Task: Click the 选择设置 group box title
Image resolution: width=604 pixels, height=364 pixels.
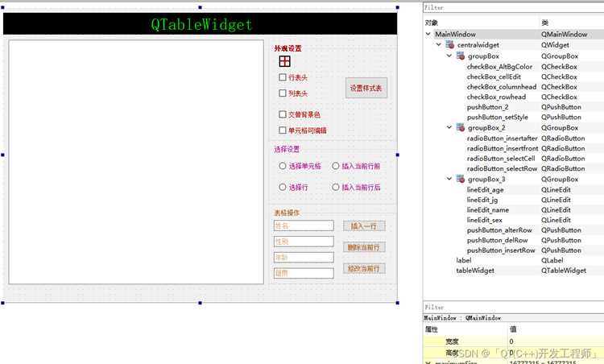Action: [287, 149]
